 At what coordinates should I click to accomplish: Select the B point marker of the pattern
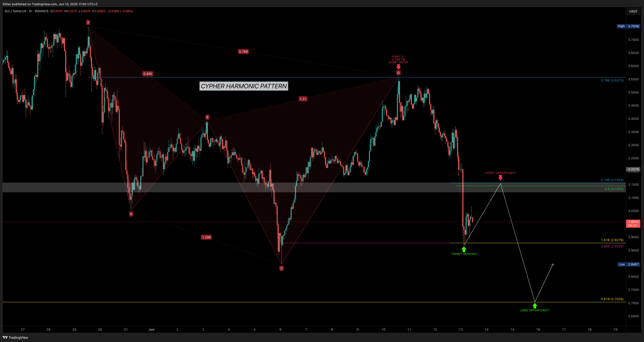(207, 117)
